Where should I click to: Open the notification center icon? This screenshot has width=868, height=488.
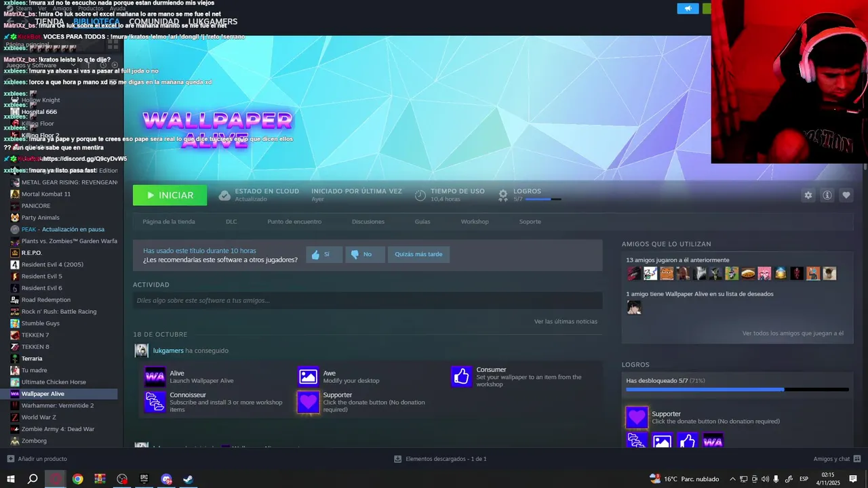click(853, 479)
